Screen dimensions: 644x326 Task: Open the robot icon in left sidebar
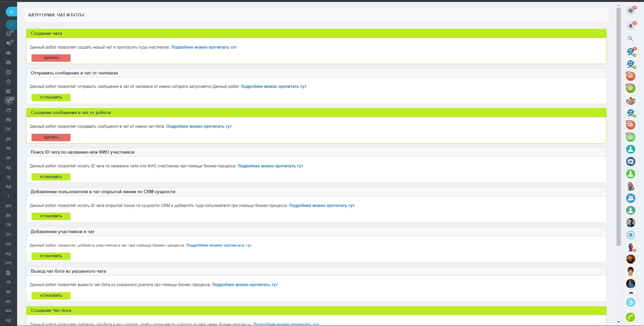pyautogui.click(x=9, y=91)
